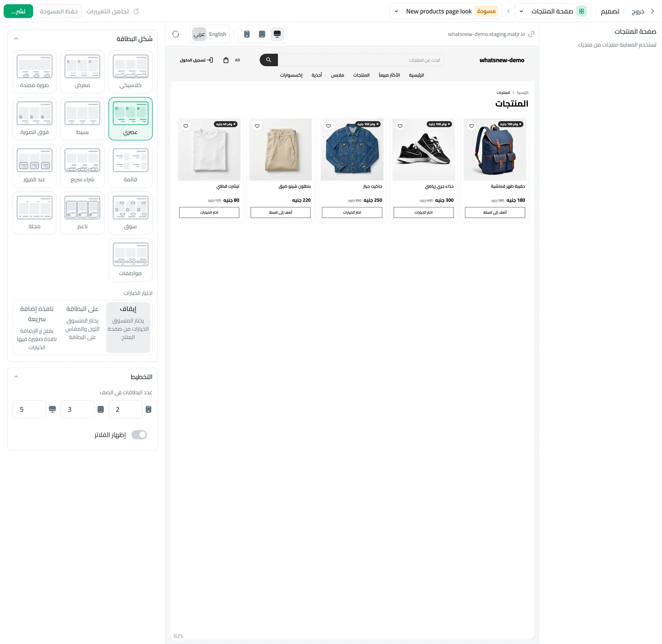
Task: Click the desktop cards-per-row field showing 5
Action: coord(29,409)
